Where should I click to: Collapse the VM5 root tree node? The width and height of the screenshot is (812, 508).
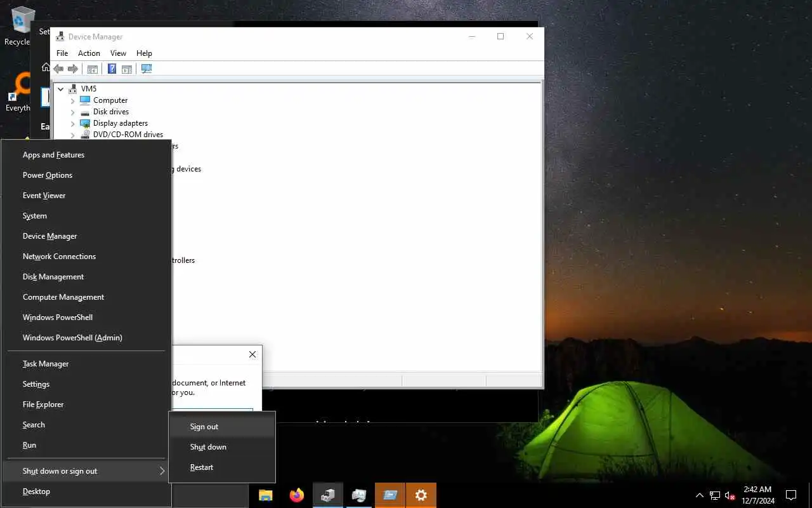point(61,89)
